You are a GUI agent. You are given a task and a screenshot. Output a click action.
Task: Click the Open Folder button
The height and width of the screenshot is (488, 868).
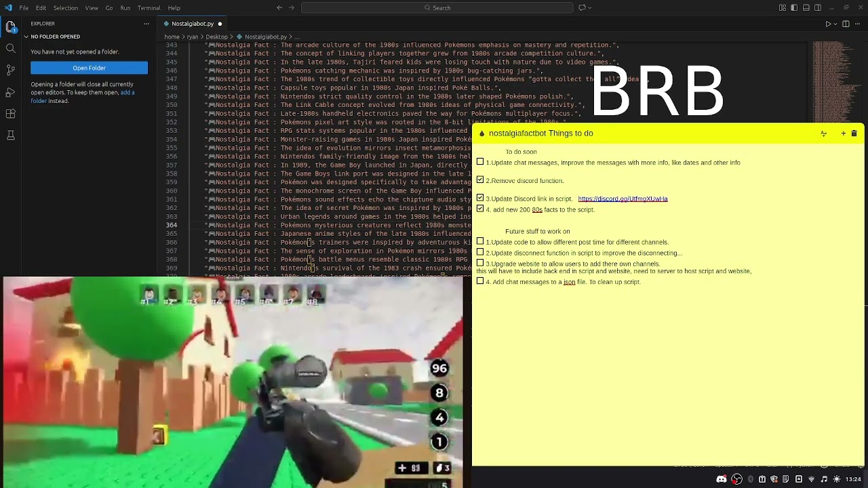point(89,68)
